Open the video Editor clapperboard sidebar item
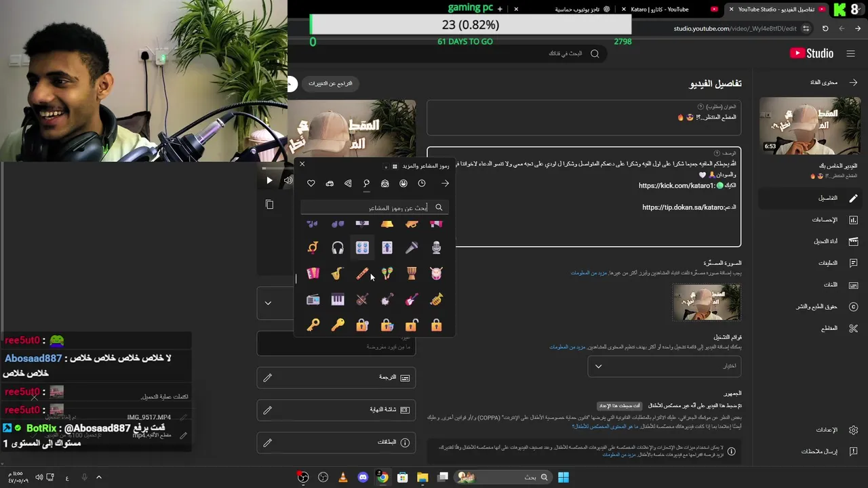The image size is (868, 488). click(x=810, y=241)
